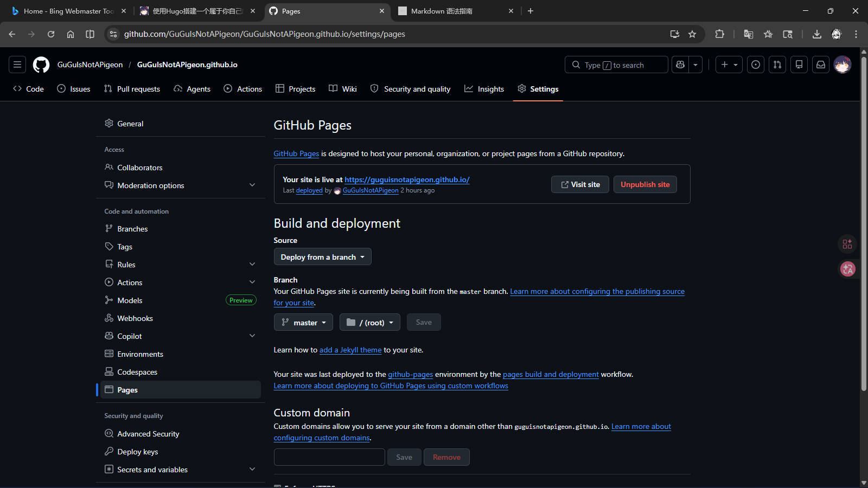The width and height of the screenshot is (868, 488).
Task: Switch to the Issues tab
Action: pos(74,89)
